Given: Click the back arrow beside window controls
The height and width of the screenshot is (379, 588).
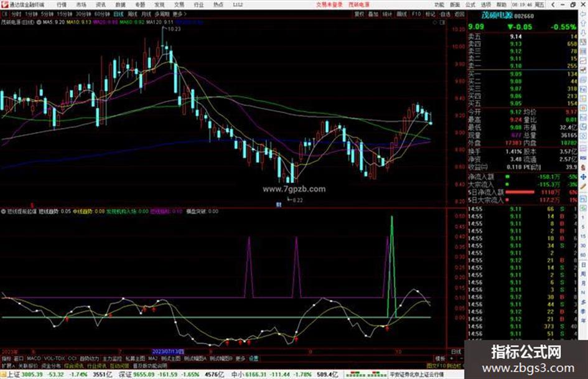Looking at the screenshot, I should [553, 4].
